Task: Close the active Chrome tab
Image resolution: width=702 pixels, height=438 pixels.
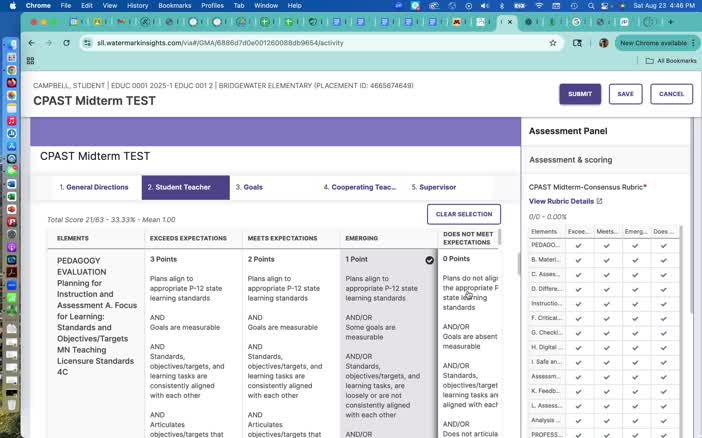Action: [x=509, y=21]
